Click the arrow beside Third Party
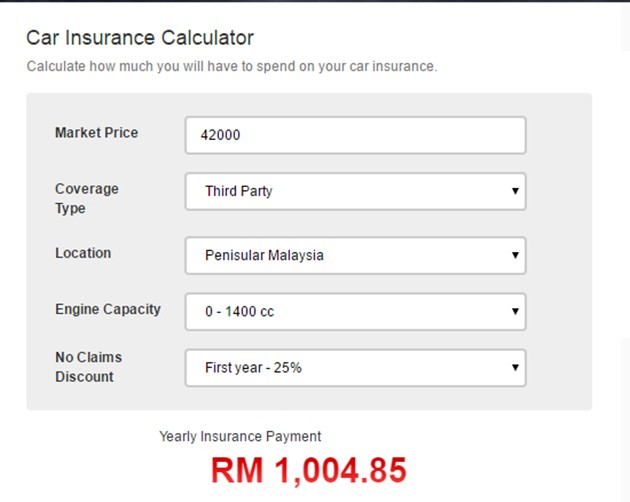 (x=515, y=191)
